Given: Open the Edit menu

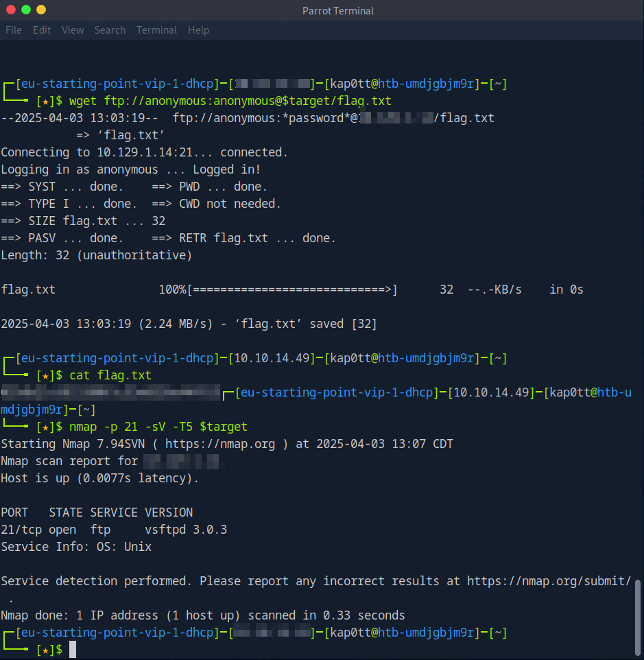Looking at the screenshot, I should (x=42, y=30).
